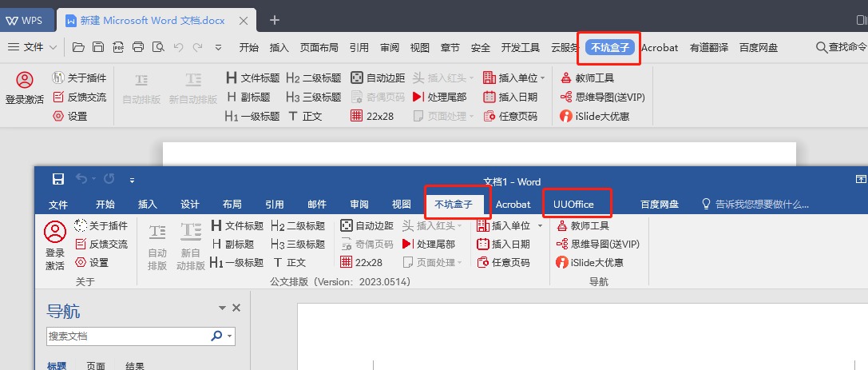Click 处理尾部 in the WPS ribbon
Screen dimensions: 868x370
click(x=439, y=97)
